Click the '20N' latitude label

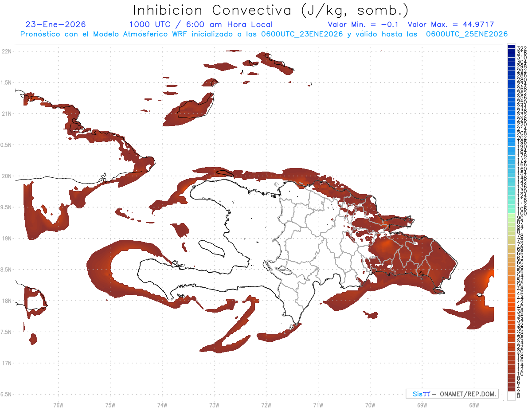click(7, 176)
